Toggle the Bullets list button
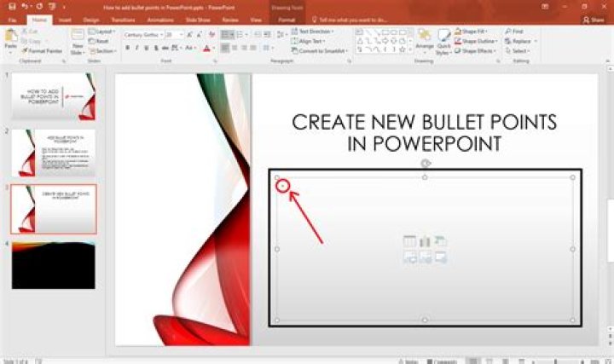The image size is (614, 364). pos(225,35)
